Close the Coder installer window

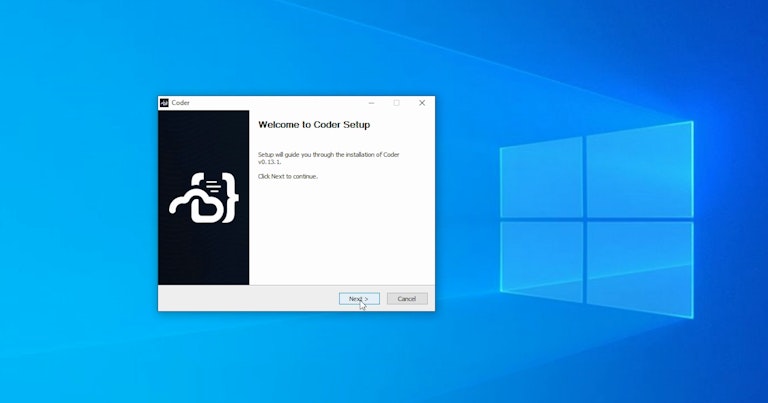(x=422, y=103)
